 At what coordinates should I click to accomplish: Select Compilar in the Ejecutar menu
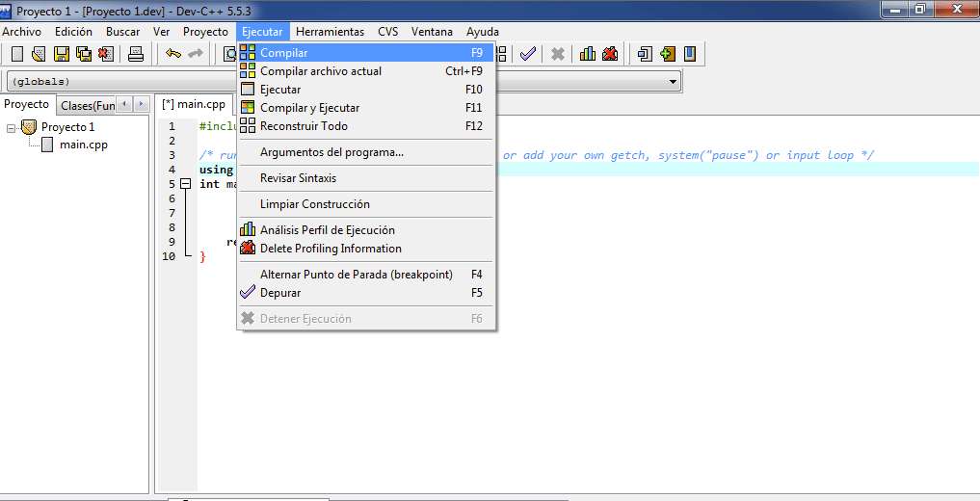[366, 53]
